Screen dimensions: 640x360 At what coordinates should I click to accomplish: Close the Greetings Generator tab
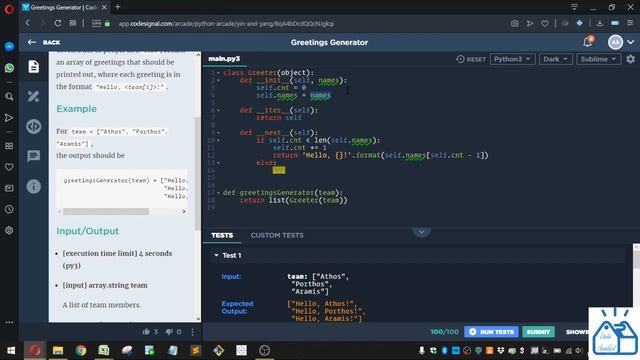[104, 7]
